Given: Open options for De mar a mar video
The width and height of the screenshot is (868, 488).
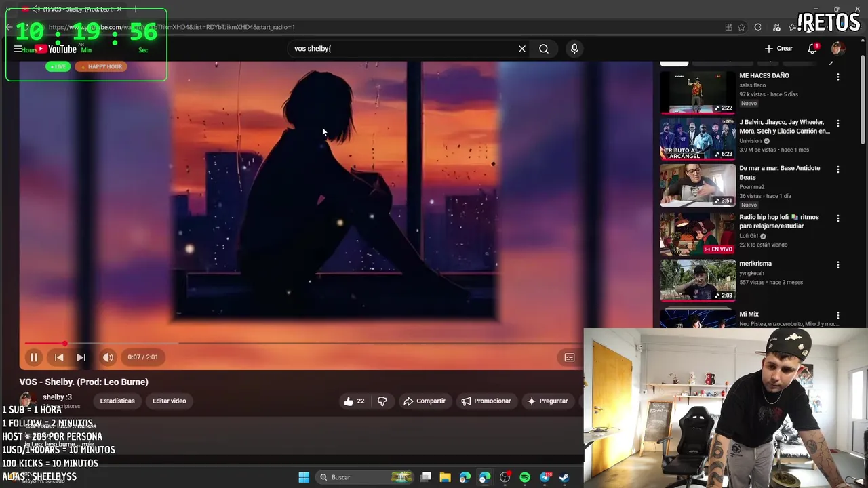Looking at the screenshot, I should (x=838, y=170).
